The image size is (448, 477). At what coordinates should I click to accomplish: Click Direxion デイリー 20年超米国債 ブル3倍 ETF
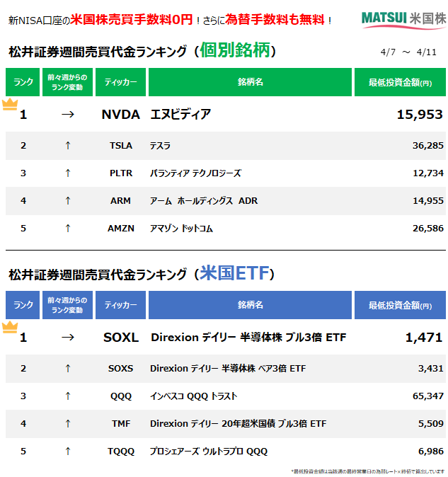click(238, 423)
